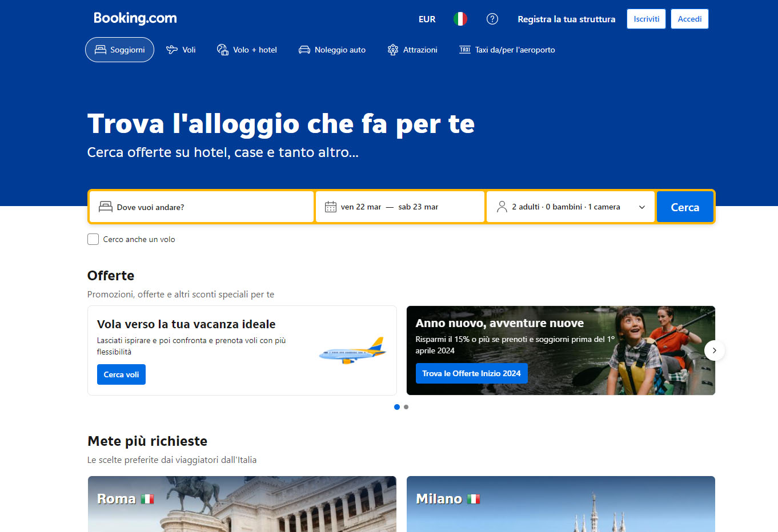Click the car icon for Noleggio auto
This screenshot has width=778, height=532.
pos(304,50)
